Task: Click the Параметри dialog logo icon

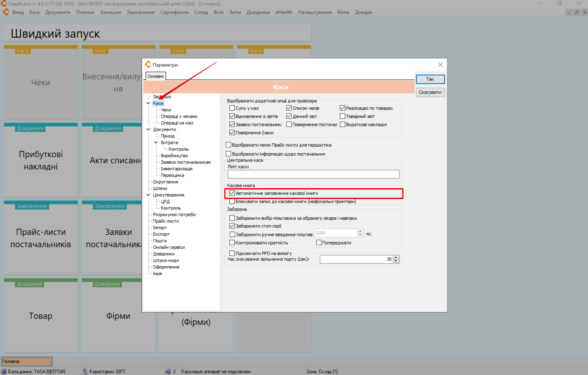Action: click(148, 65)
